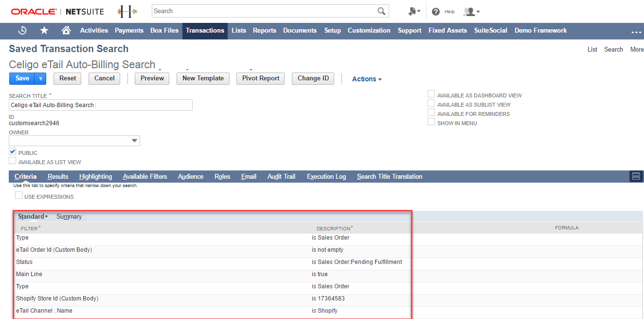This screenshot has width=644, height=319.
Task: Open the Demo Framework menu
Action: pyautogui.click(x=540, y=30)
